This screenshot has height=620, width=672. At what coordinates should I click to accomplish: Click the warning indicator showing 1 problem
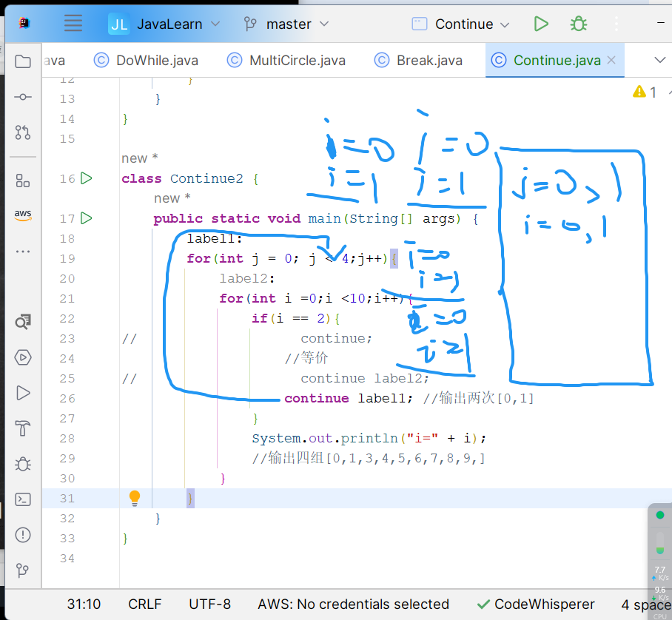pyautogui.click(x=645, y=92)
